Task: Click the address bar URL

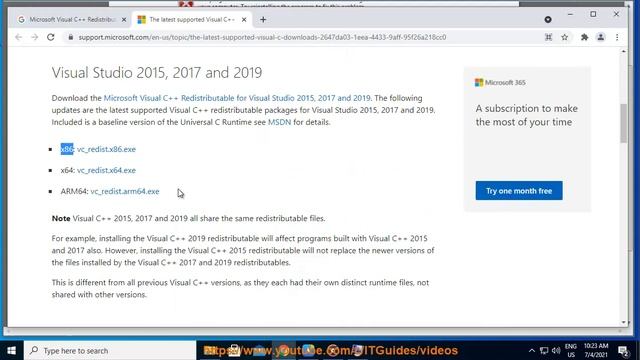Action: click(262, 37)
